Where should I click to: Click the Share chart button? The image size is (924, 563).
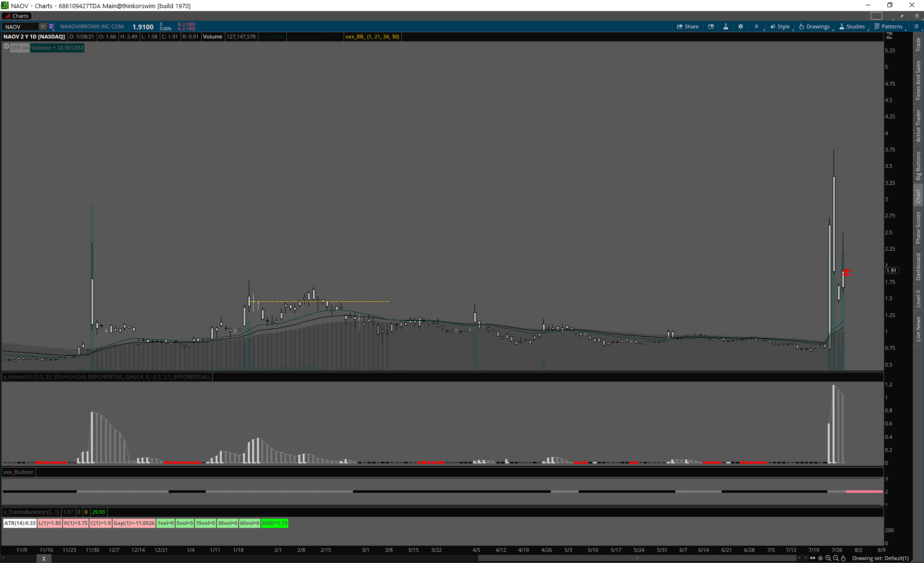pos(688,26)
